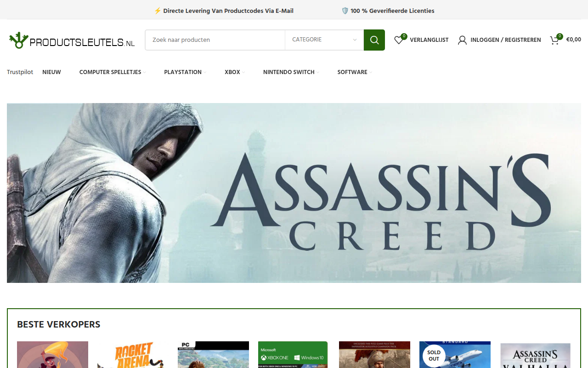Open the PLAYSTATION menu

click(x=183, y=72)
